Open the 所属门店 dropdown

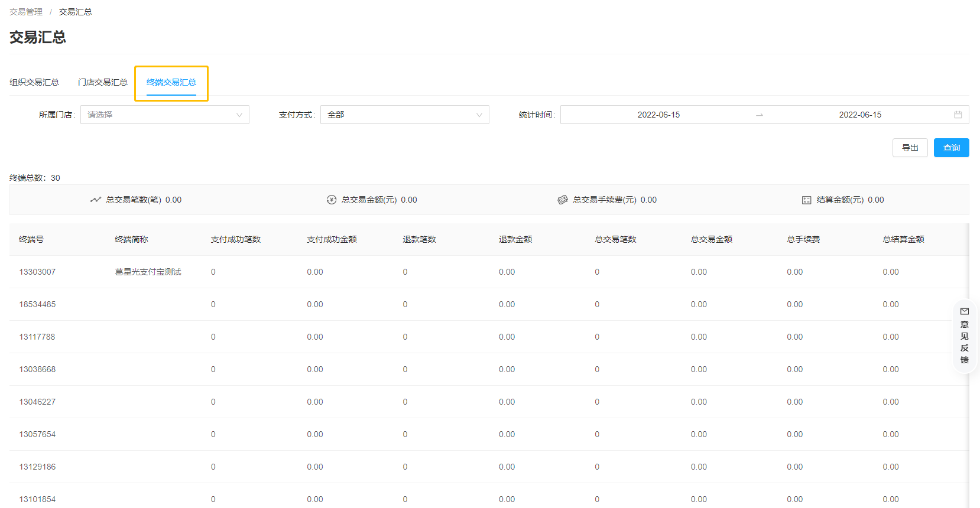[165, 115]
